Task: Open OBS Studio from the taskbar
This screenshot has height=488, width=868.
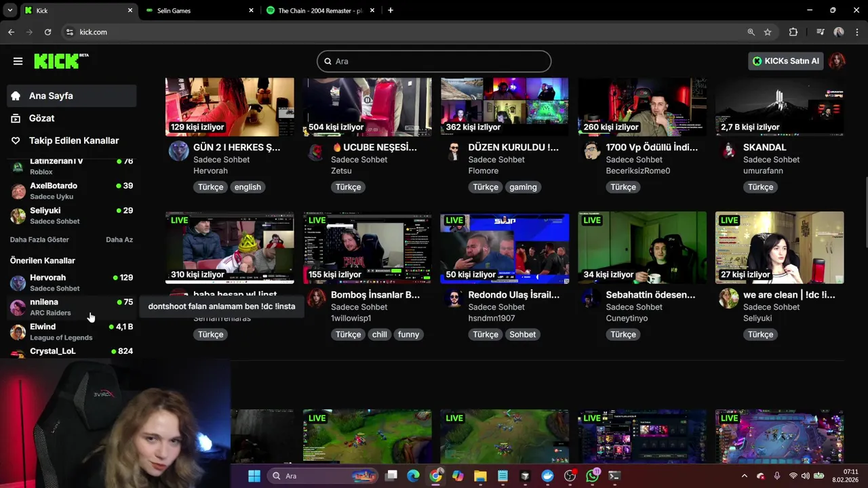Action: [570, 476]
